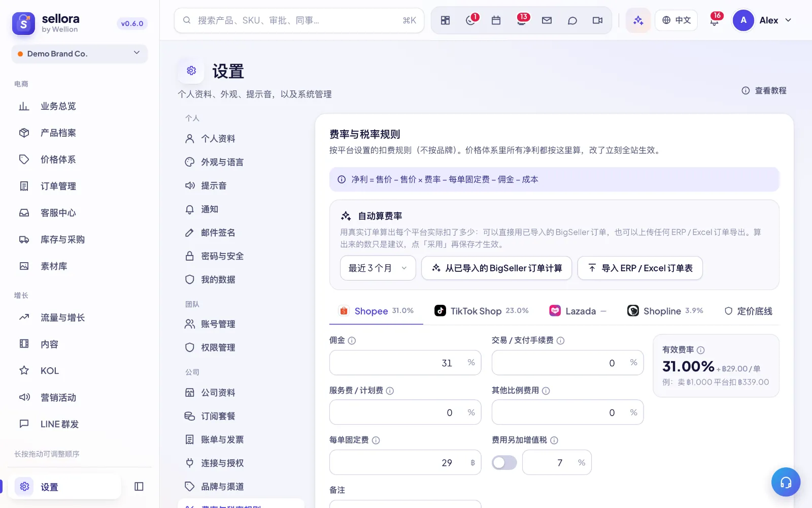Collapse the sidebar using the panel icon
This screenshot has height=508, width=812.
point(139,487)
